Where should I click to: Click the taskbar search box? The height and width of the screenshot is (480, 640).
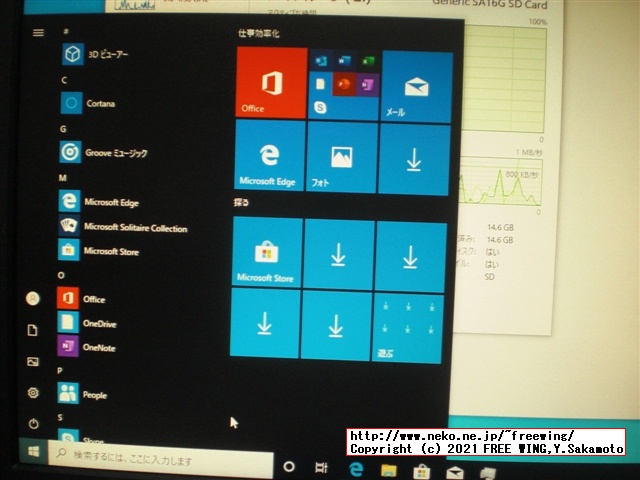tap(160, 459)
